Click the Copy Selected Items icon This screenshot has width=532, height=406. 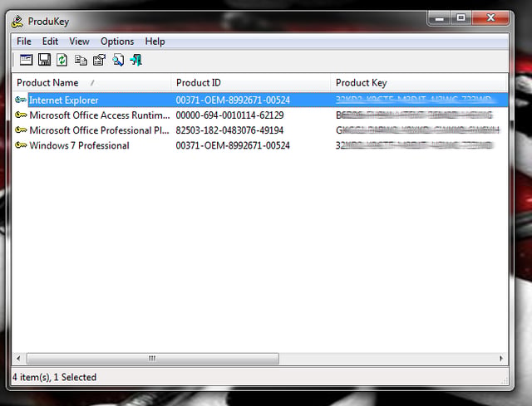pyautogui.click(x=81, y=61)
